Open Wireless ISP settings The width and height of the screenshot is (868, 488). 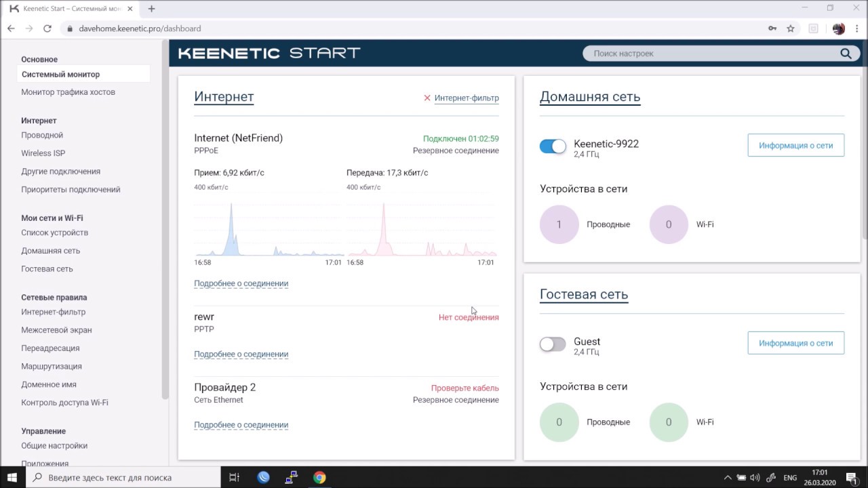(43, 153)
